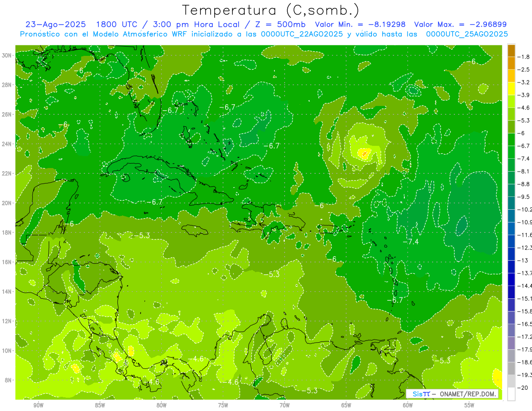This screenshot has height=411, width=532.
Task: Pick the purple swatch between -16.5 and -17.2
Action: [511, 330]
